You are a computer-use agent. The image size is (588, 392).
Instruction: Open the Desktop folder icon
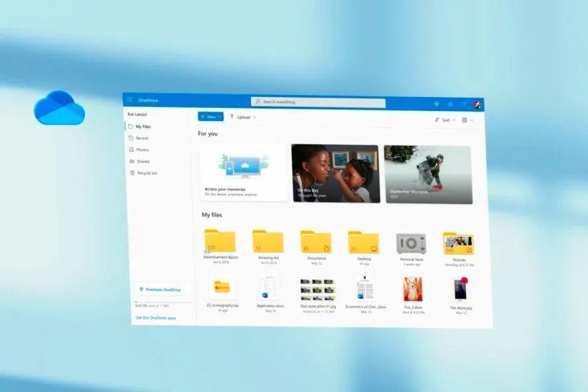pyautogui.click(x=364, y=243)
